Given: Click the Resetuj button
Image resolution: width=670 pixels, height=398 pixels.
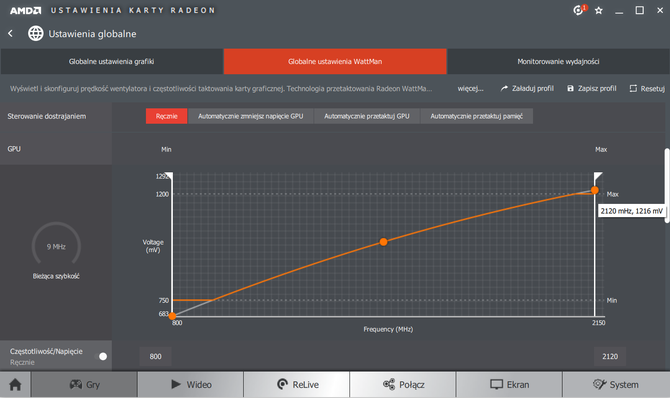Looking at the screenshot, I should pos(647,88).
